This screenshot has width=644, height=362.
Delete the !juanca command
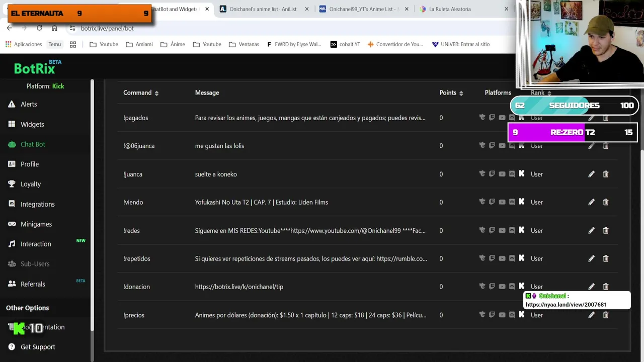[x=606, y=174]
